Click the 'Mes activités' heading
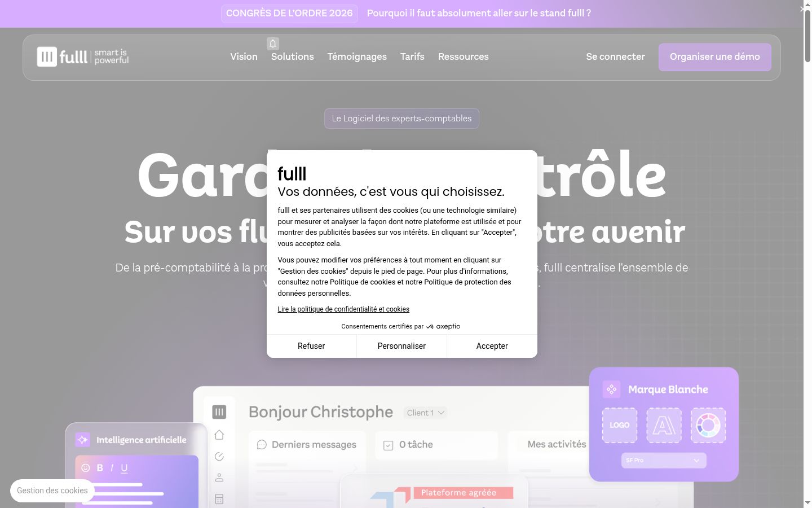The image size is (812, 508). click(557, 444)
